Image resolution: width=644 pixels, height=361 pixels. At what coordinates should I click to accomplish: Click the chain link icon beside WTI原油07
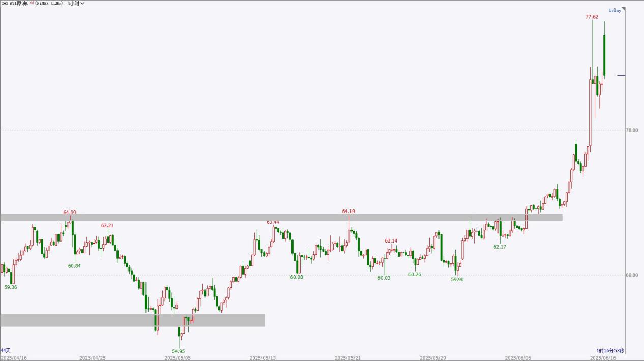pos(5,3)
